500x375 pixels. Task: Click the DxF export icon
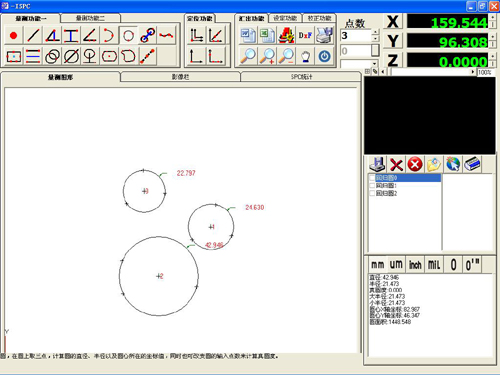pos(305,35)
